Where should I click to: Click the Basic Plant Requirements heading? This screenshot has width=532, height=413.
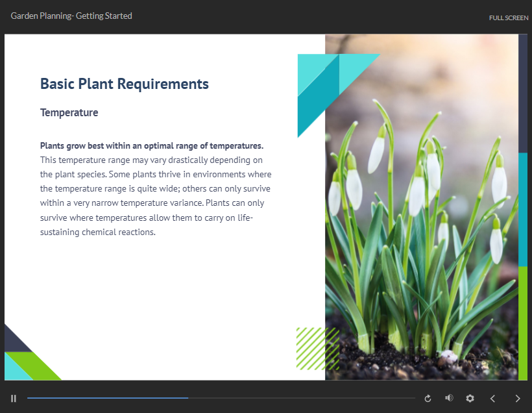click(x=125, y=84)
